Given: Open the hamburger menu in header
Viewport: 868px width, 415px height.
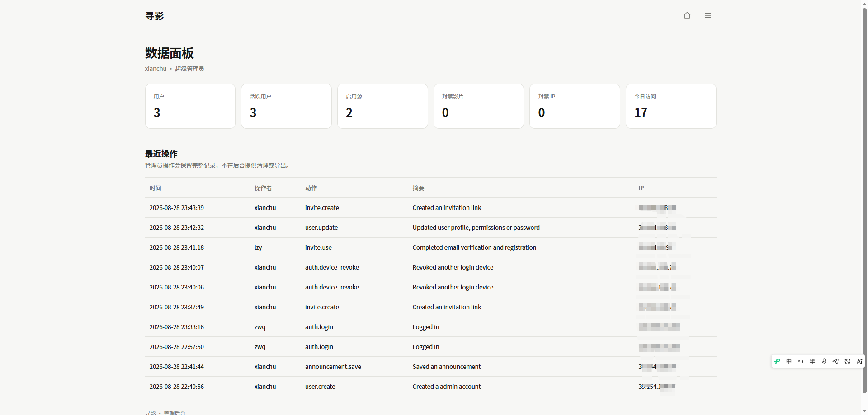Looking at the screenshot, I should (708, 15).
